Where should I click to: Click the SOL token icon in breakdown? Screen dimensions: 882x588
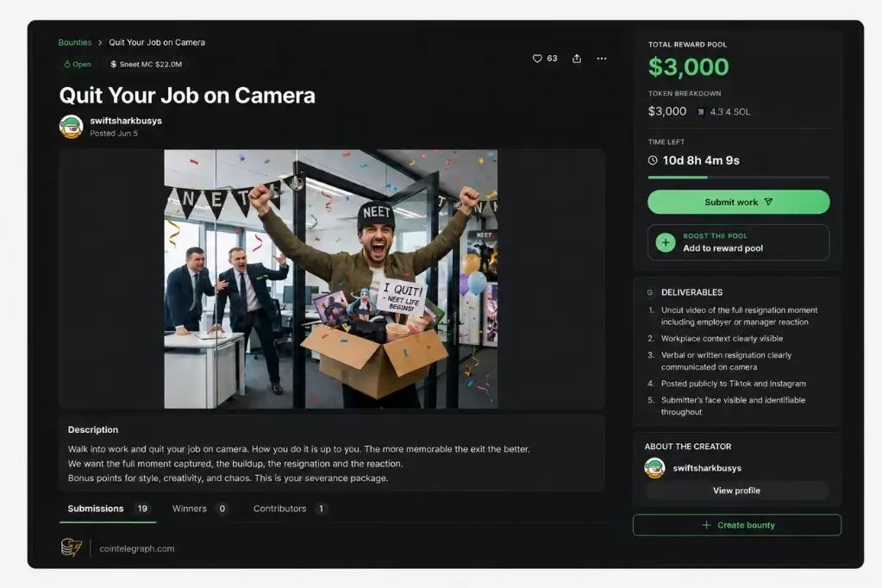pos(701,112)
